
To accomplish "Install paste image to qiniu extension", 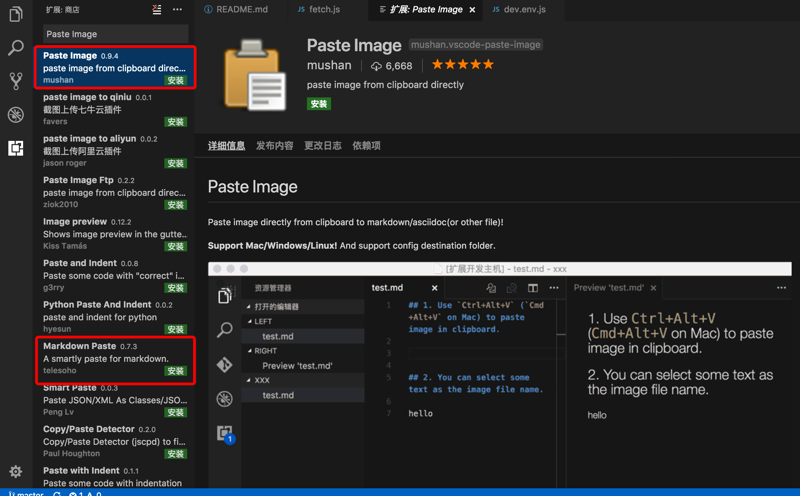I will [x=176, y=122].
